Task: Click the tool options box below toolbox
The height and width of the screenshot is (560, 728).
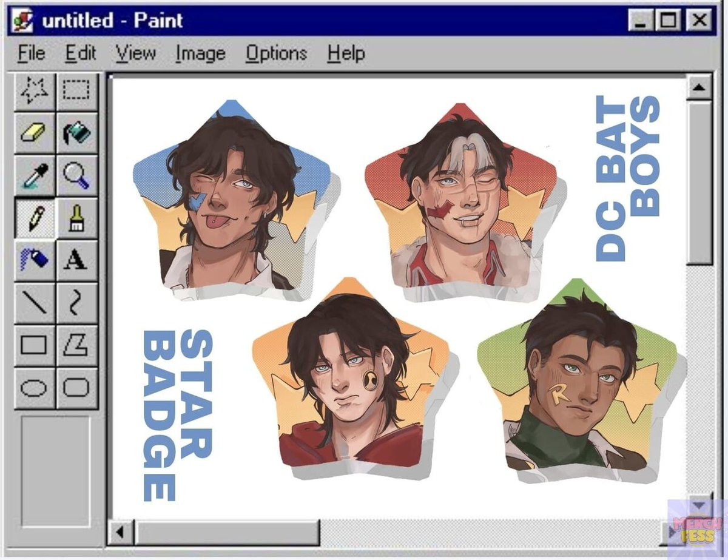Action: pos(56,471)
